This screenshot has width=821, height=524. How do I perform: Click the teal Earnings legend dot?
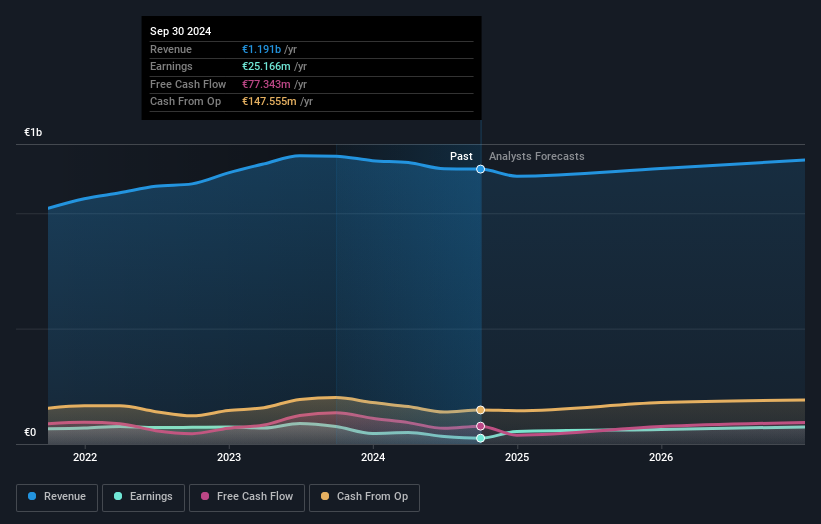[x=118, y=496]
